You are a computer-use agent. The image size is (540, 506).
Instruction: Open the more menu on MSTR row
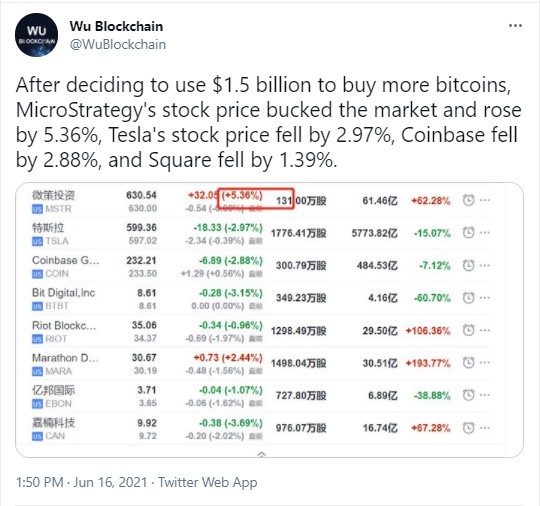tap(485, 200)
